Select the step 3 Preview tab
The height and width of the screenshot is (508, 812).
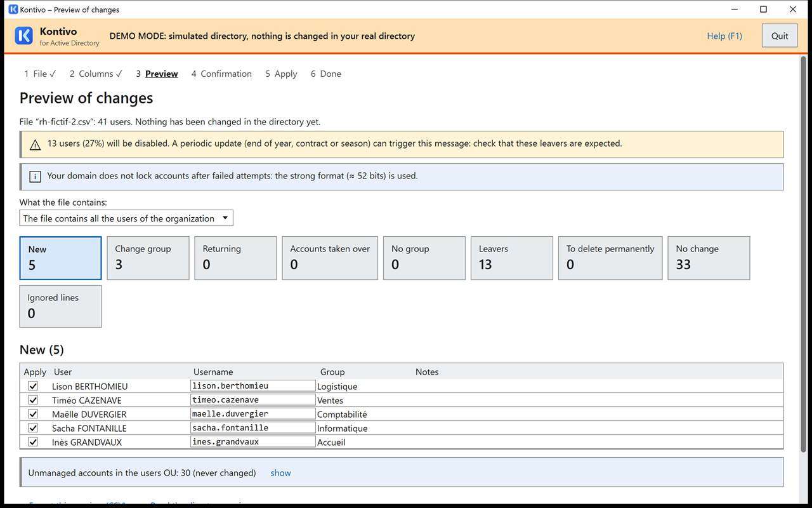[x=157, y=74]
